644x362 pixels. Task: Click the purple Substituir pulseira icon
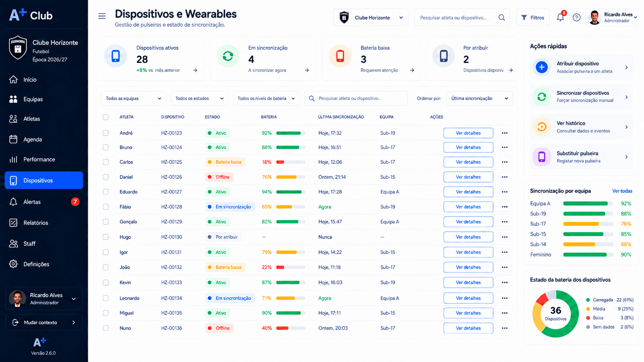click(x=542, y=157)
